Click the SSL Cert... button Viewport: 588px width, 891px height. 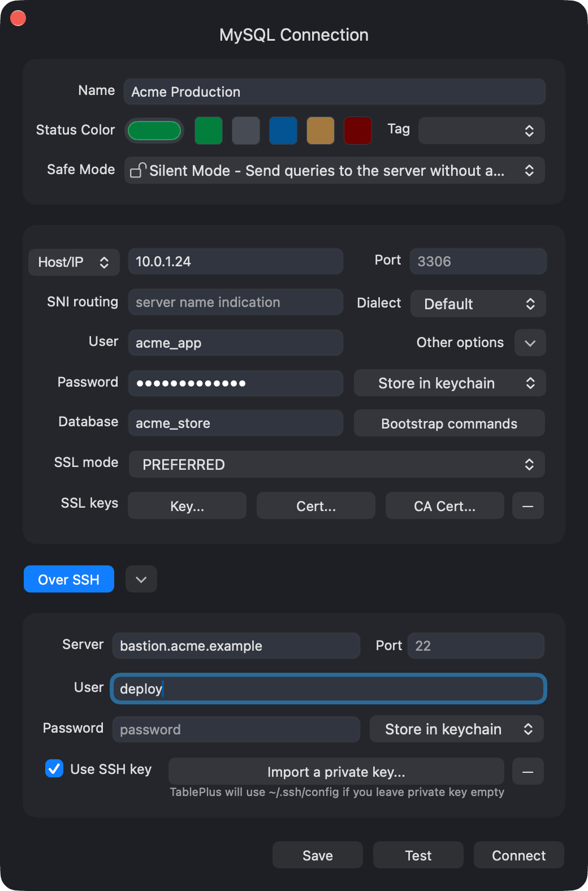click(316, 505)
